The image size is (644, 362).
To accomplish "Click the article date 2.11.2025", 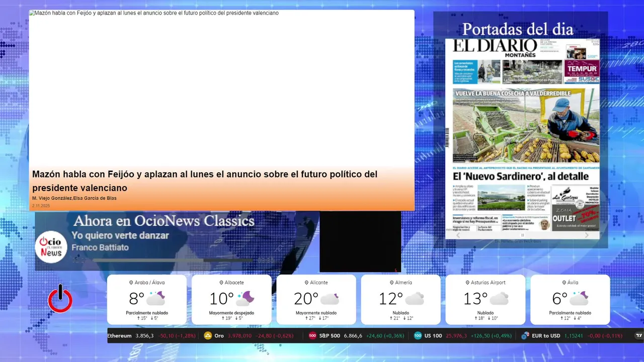I will [x=41, y=206].
